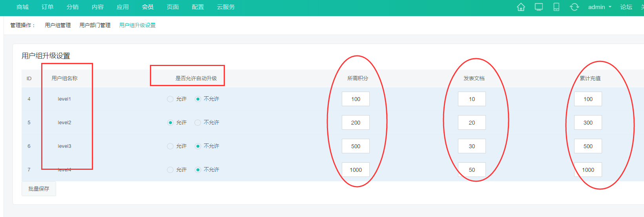644x217 pixels.
Task: Click level2 累计充值 field showing 300
Action: [x=588, y=123]
